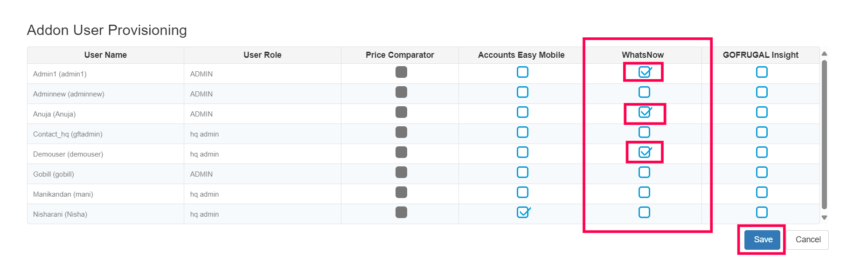Check Accounts Easy Mobile for Contact_hq
The height and width of the screenshot is (267, 868).
click(522, 132)
